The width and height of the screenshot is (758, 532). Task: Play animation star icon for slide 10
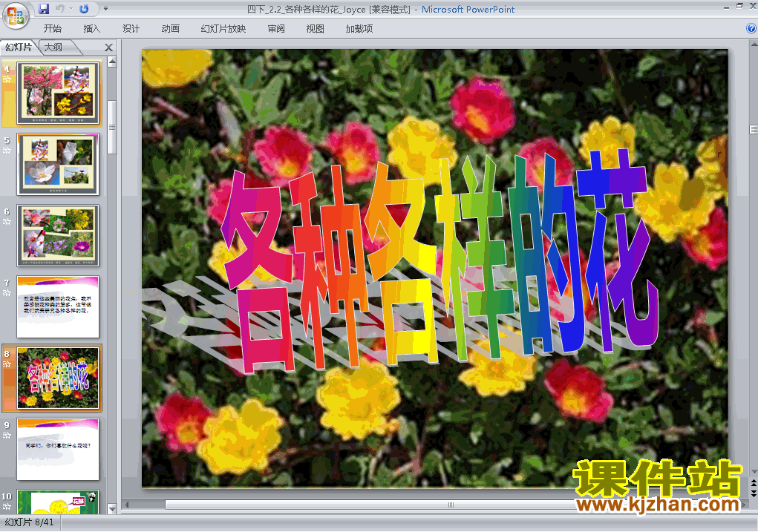point(7,507)
